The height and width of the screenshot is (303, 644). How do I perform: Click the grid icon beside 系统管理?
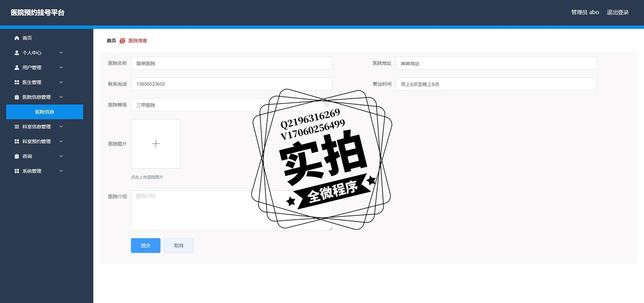tap(17, 171)
